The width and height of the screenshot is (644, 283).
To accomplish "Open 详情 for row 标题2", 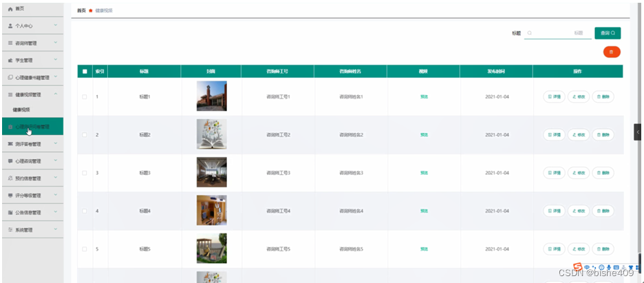I will [554, 135].
